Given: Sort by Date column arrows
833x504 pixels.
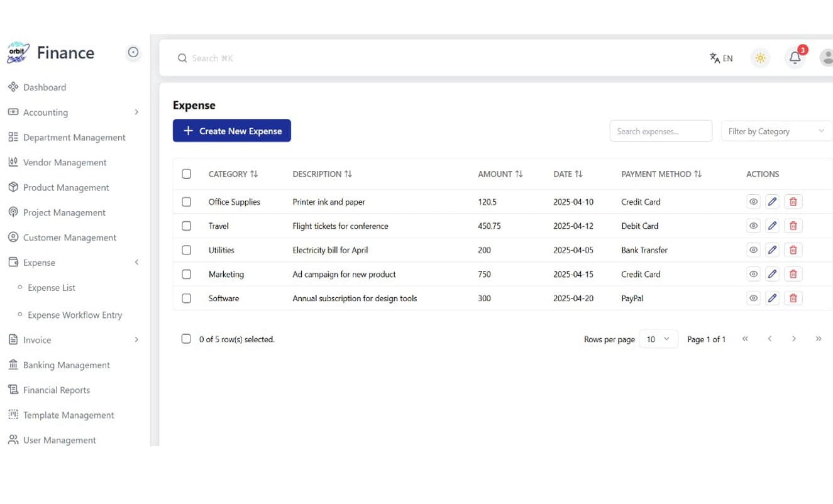Looking at the screenshot, I should (579, 174).
